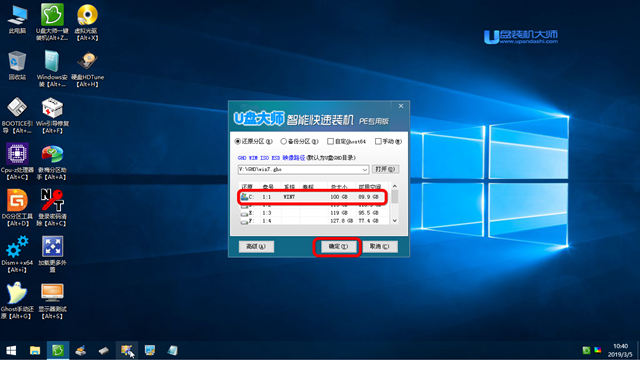Screen dimensions: 640x365
Task: Click the 取消 cancel button
Action: (x=380, y=246)
